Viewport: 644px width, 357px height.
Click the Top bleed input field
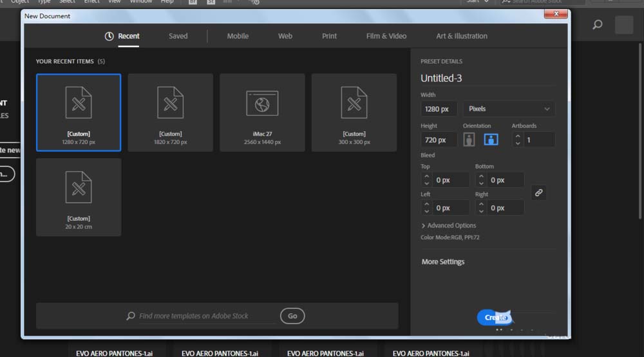click(x=451, y=179)
